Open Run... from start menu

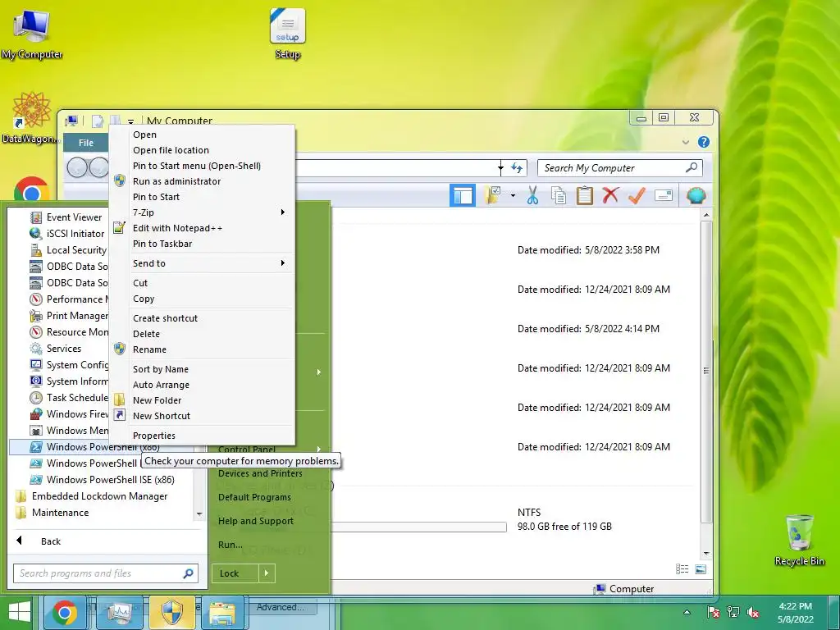[231, 545]
